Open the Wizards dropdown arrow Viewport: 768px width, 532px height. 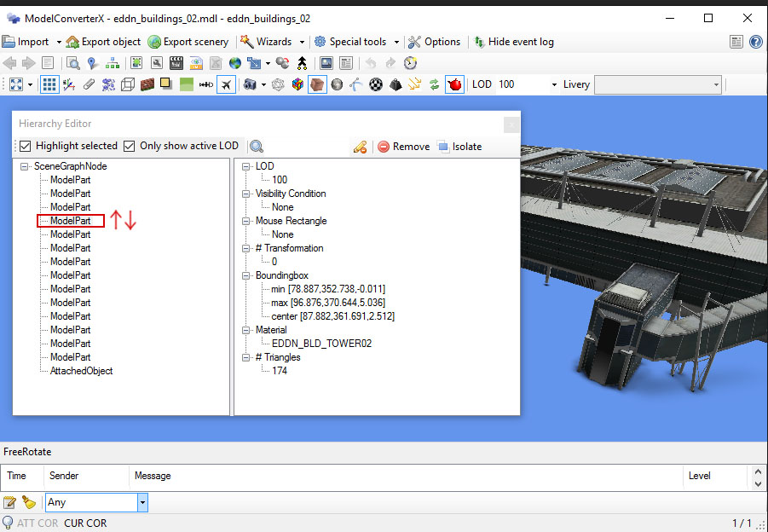point(303,42)
